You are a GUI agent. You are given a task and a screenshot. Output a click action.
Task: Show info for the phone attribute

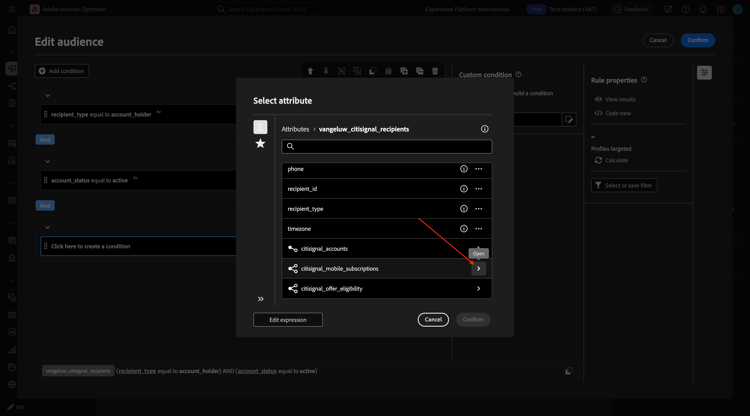click(463, 169)
